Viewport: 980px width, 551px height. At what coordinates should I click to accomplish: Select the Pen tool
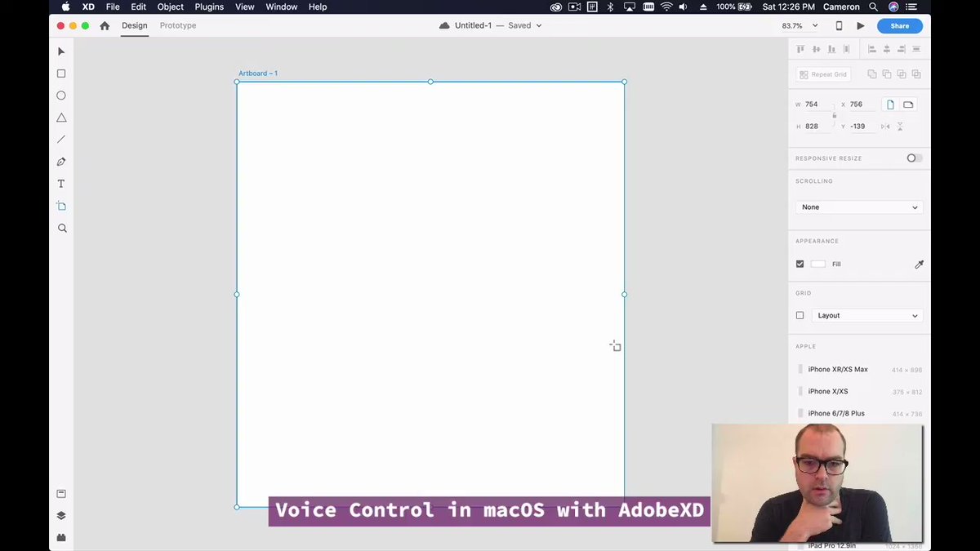pyautogui.click(x=61, y=162)
